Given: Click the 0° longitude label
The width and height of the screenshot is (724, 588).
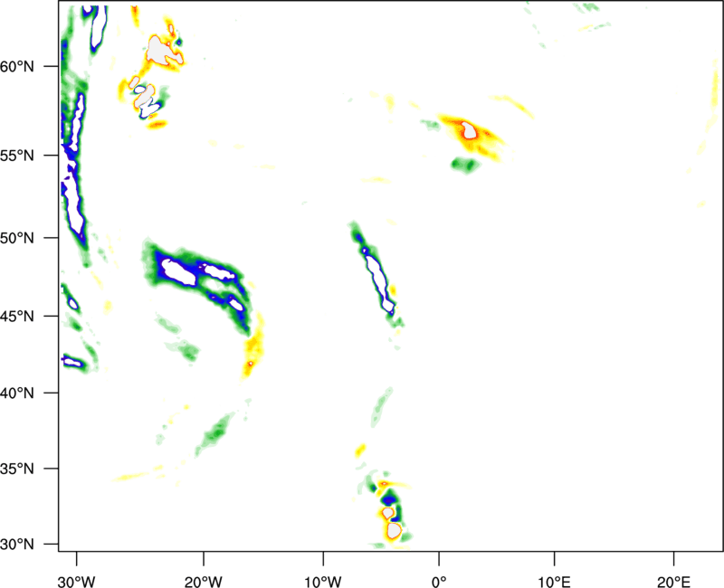Looking at the screenshot, I should point(439,582).
